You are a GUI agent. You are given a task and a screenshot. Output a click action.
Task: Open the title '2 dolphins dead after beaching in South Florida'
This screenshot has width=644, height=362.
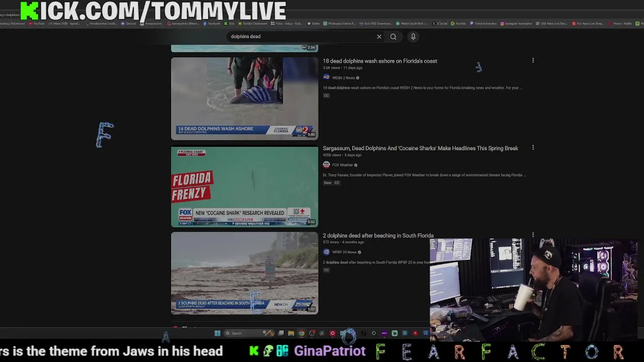378,236
